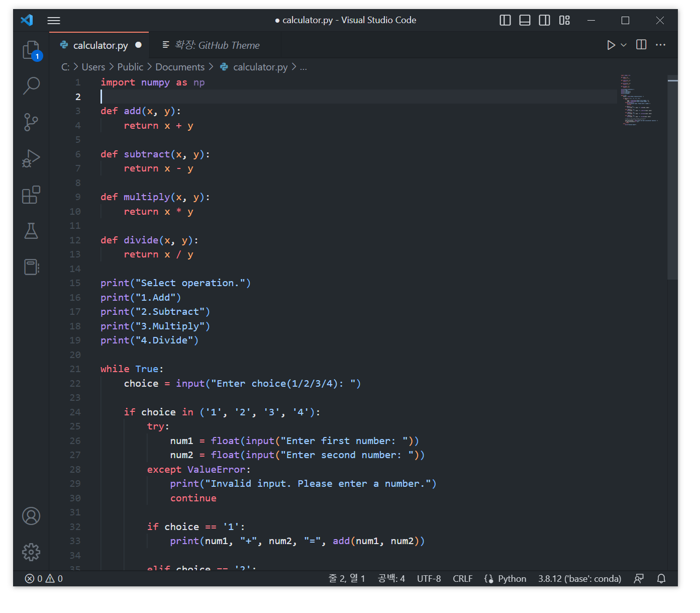Open the hamburger application menu
Screen dimensions: 700x613
click(54, 21)
